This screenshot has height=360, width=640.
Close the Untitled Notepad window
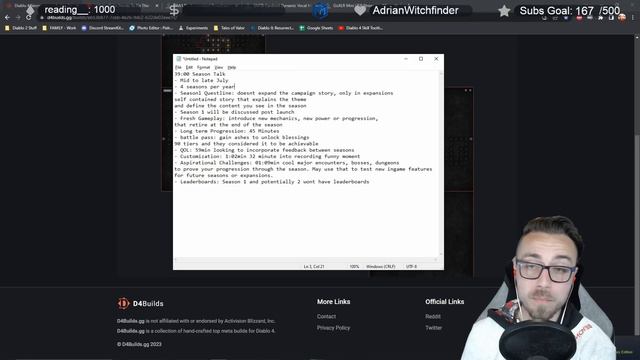436,59
